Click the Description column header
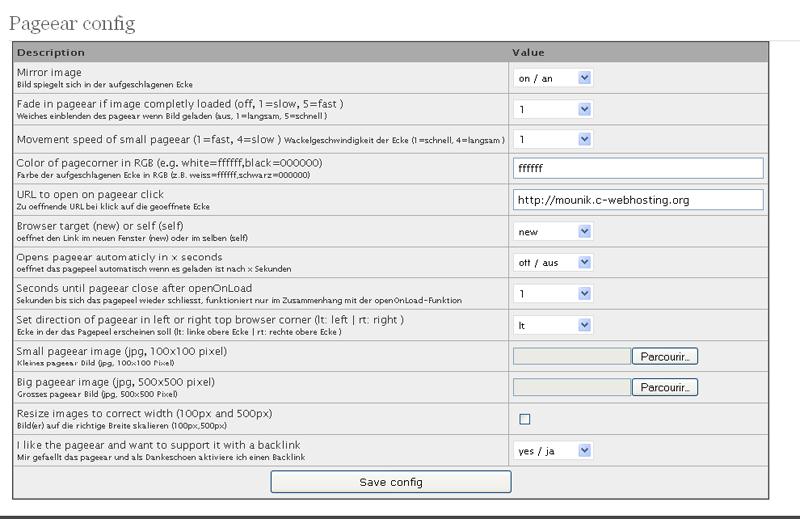This screenshot has height=519, width=800. tap(51, 53)
